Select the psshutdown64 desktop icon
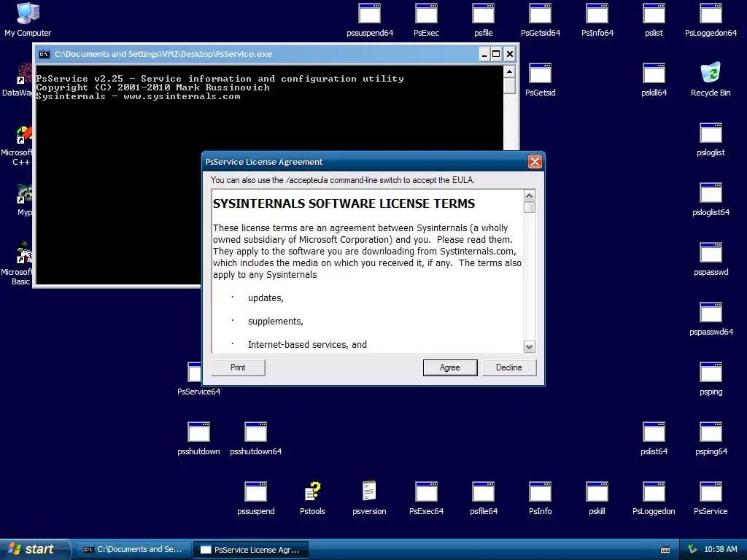This screenshot has width=747, height=560. click(256, 439)
